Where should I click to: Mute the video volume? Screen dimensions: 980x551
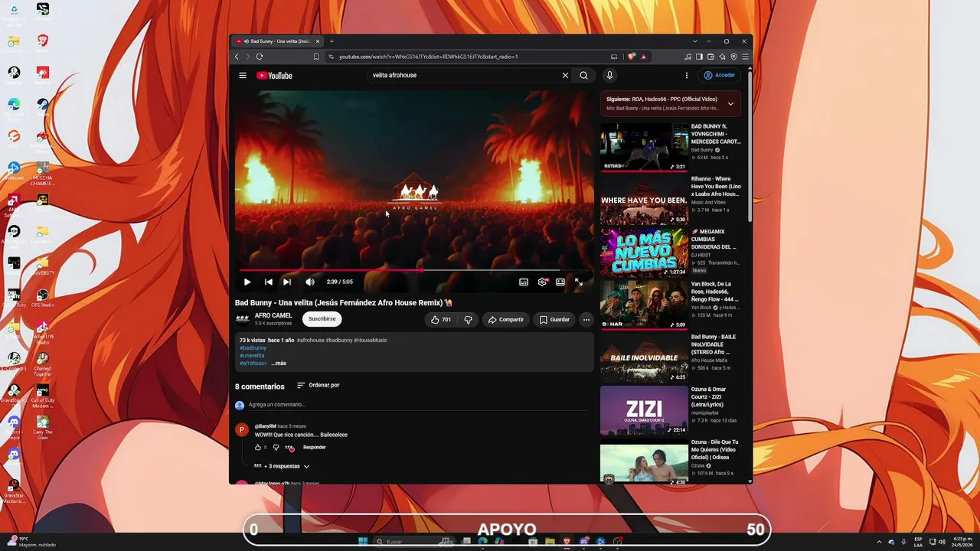pos(310,282)
